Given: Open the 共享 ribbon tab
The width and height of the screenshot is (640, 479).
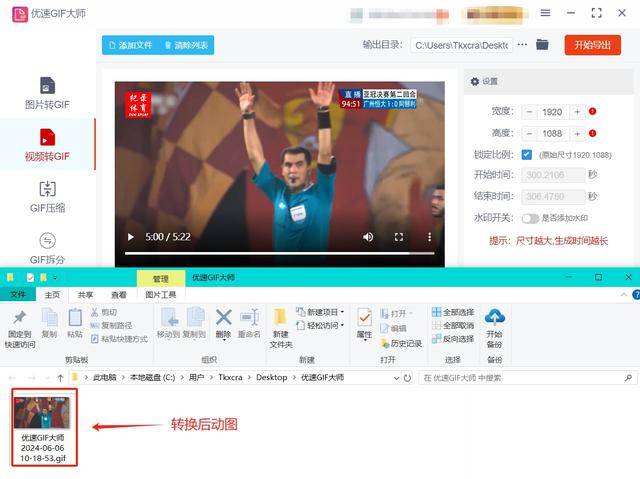Looking at the screenshot, I should (x=86, y=295).
